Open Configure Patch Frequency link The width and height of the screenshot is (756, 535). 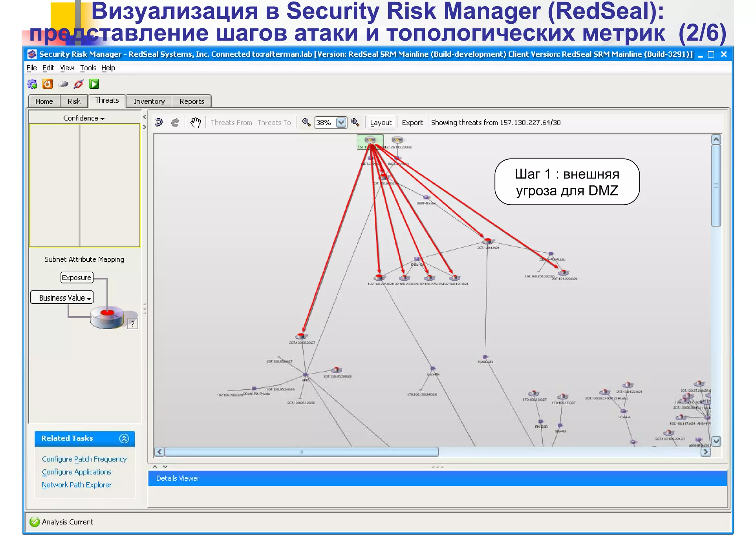(84, 459)
